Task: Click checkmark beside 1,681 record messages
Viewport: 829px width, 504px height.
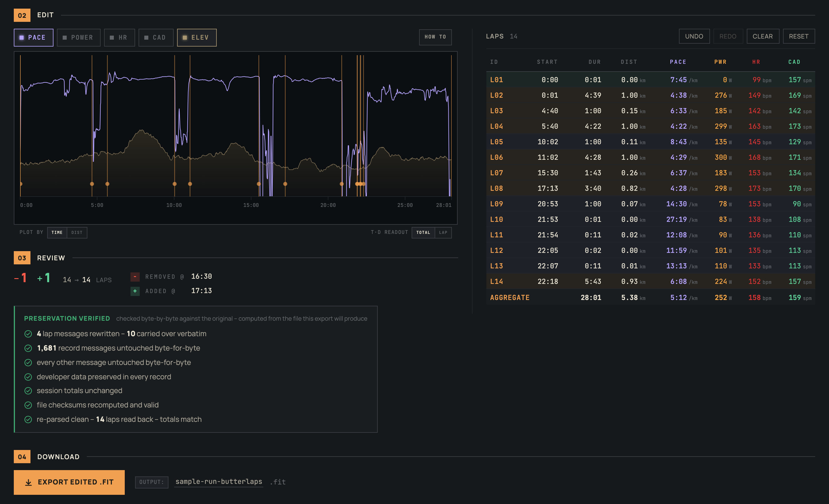Action: coord(28,348)
